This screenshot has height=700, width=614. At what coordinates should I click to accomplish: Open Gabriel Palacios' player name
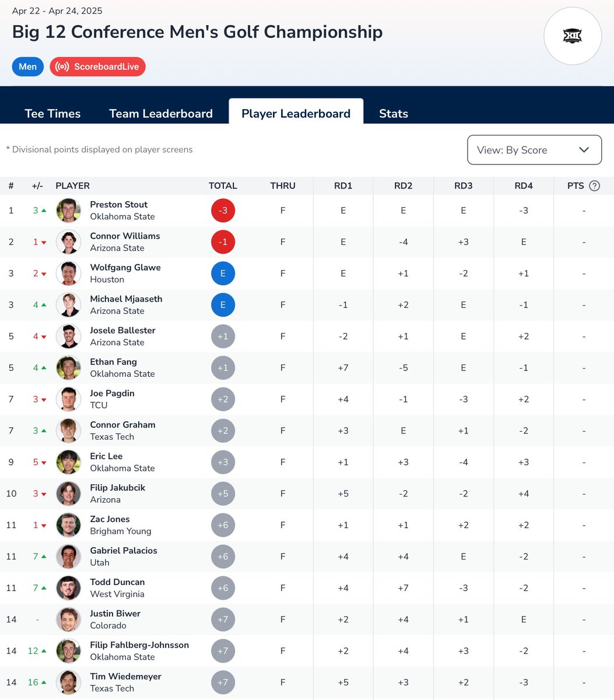[x=124, y=551]
